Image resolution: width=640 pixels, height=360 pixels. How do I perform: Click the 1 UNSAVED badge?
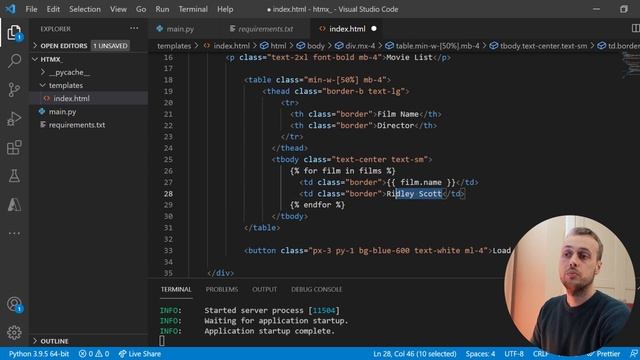pyautogui.click(x=110, y=46)
